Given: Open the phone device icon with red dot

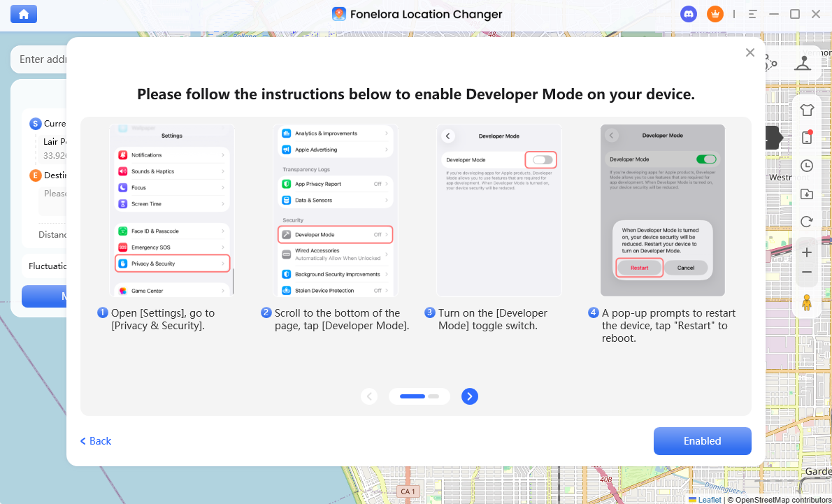Looking at the screenshot, I should point(807,138).
